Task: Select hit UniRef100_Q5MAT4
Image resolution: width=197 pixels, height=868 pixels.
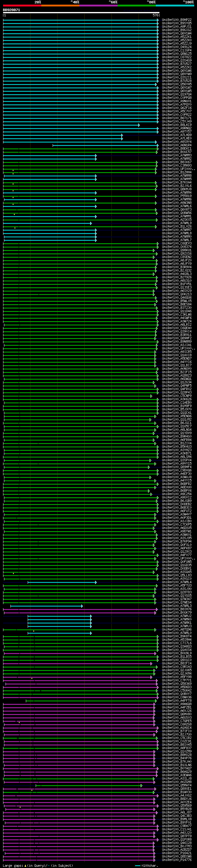Action: coord(177,785)
